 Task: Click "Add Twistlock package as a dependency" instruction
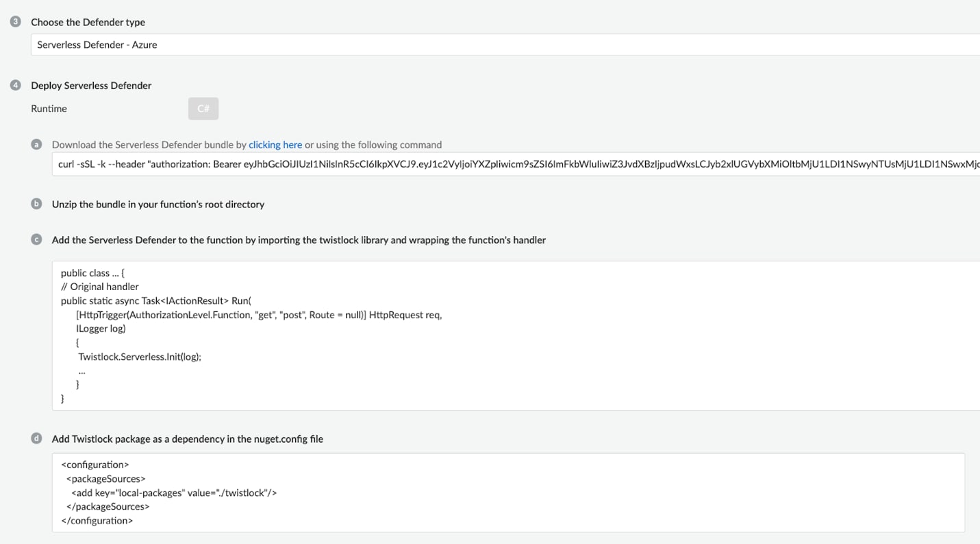point(188,439)
